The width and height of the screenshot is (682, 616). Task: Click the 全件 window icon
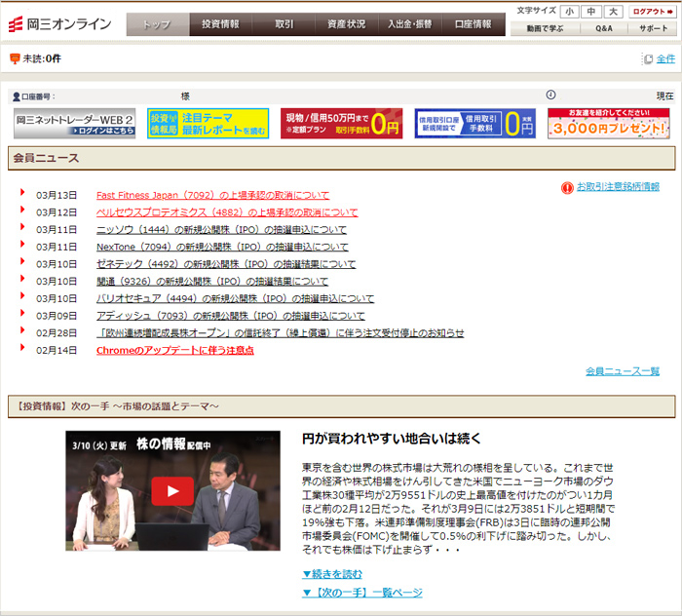tap(648, 59)
